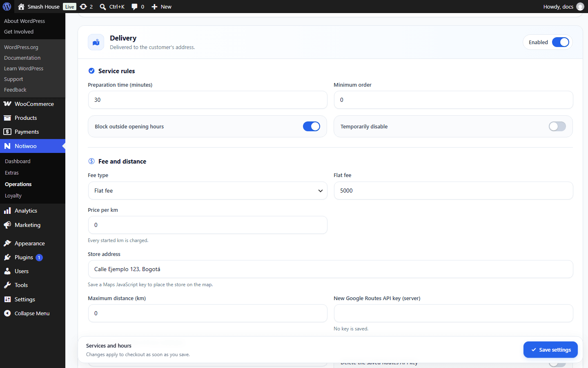The height and width of the screenshot is (368, 588).
Task: Enable the Temporarily disable switch
Action: [x=557, y=126]
